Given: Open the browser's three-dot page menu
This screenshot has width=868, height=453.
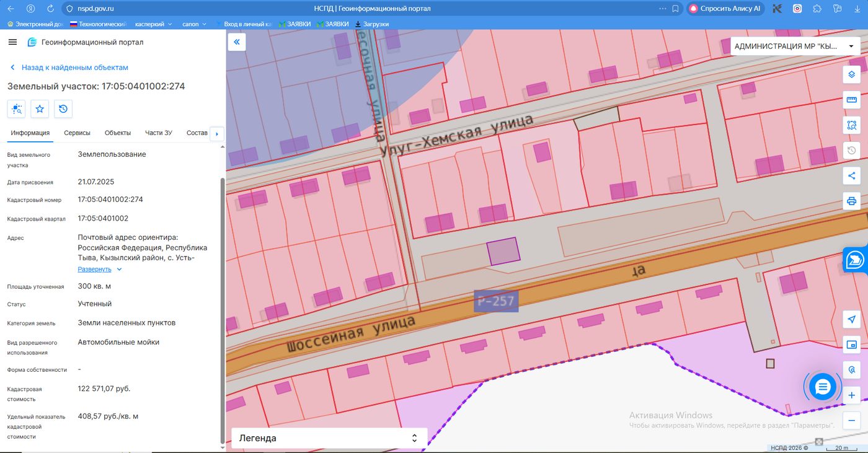Looking at the screenshot, I should (x=663, y=9).
